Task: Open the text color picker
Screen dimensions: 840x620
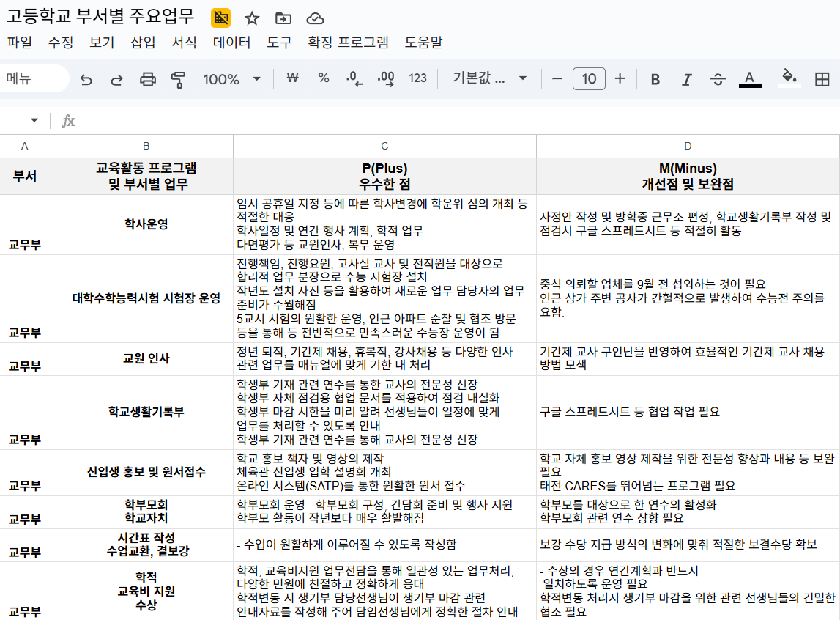Action: 749,79
